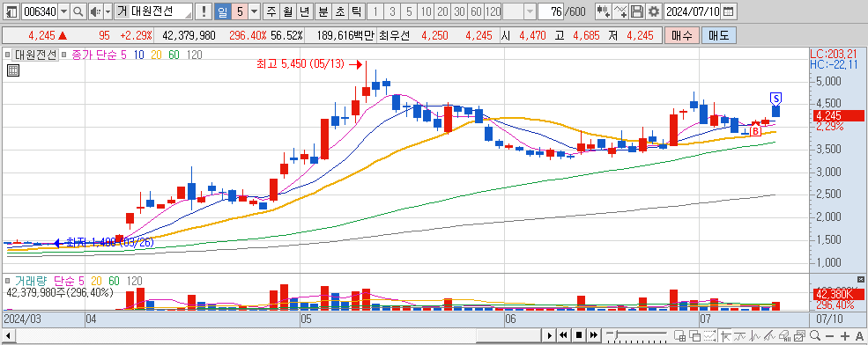The width and height of the screenshot is (868, 345).
Task: Select interval 10 button
Action: (426, 11)
